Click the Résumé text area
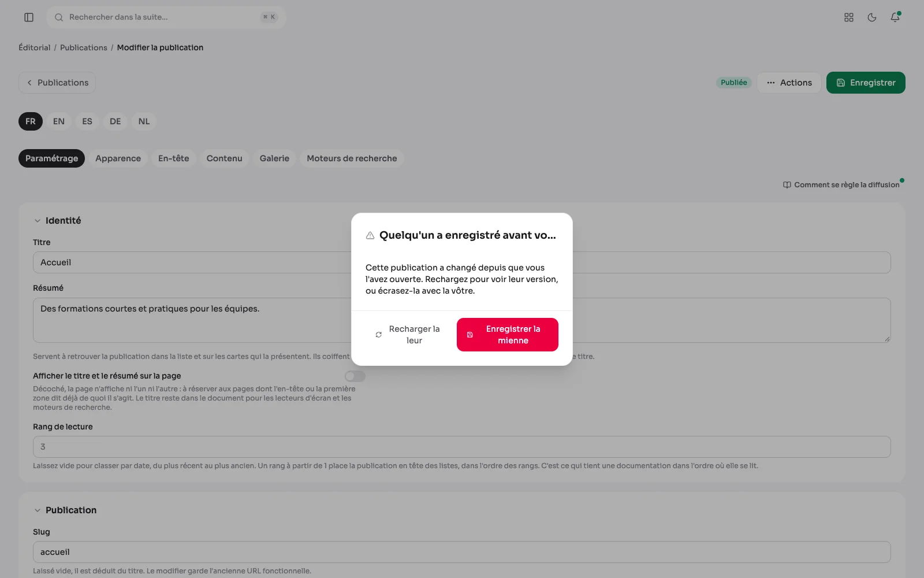 point(462,320)
